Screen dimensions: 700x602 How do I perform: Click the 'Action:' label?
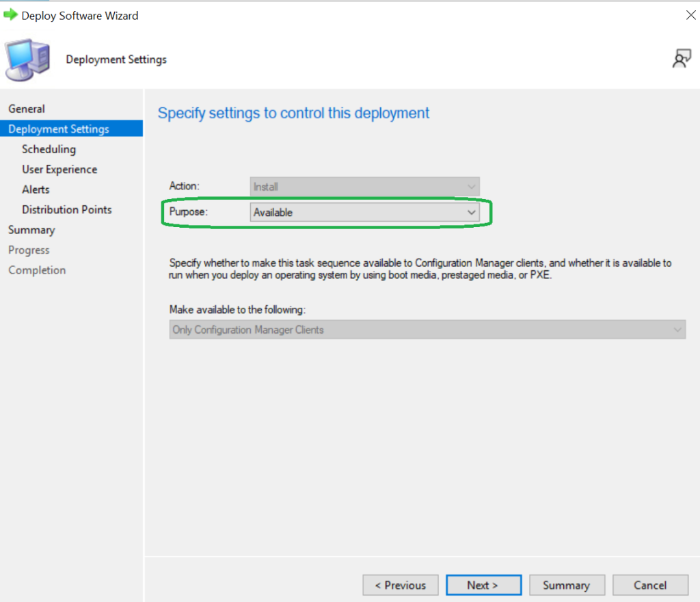coord(184,186)
